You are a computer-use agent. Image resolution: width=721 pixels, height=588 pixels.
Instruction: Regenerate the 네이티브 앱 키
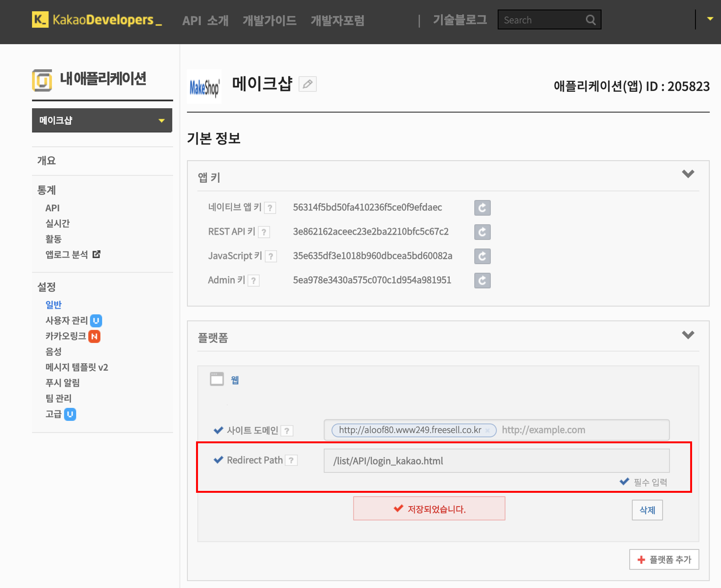coord(482,208)
